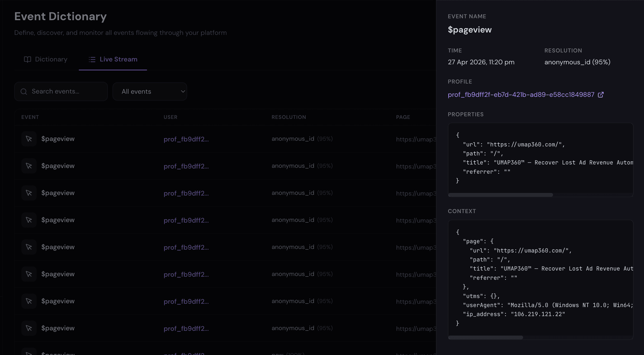Open the All events filter dropdown
The image size is (644, 355).
click(x=150, y=91)
